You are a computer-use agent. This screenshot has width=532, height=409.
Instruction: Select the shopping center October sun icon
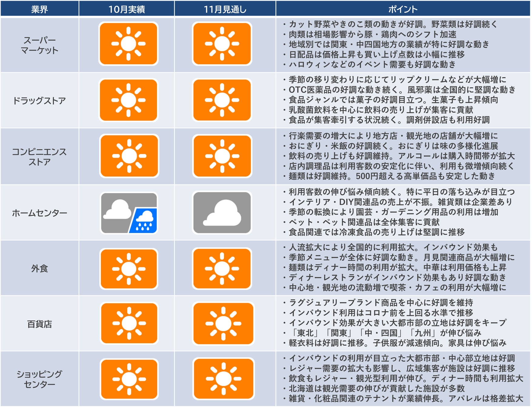[129, 379]
